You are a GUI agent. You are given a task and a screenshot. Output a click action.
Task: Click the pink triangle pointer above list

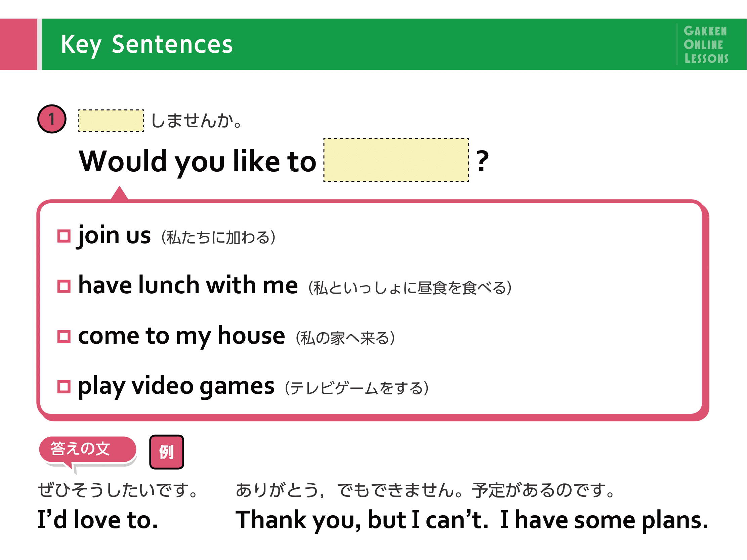[119, 193]
